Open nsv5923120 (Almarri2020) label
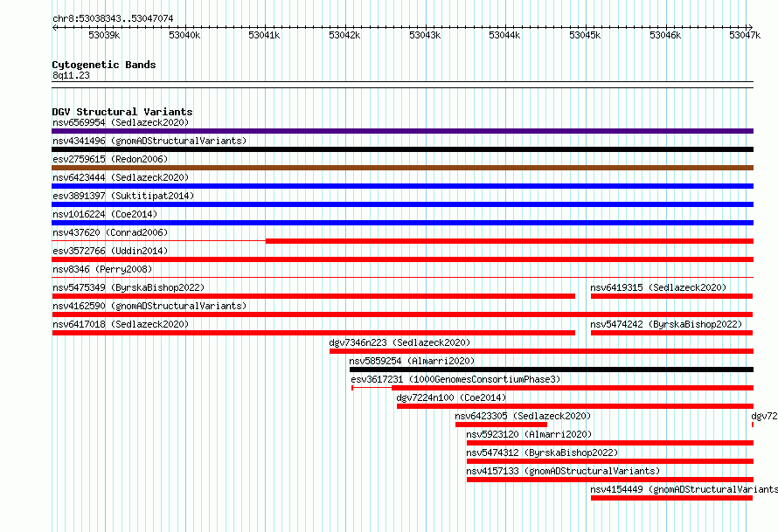The height and width of the screenshot is (532, 778). [529, 434]
